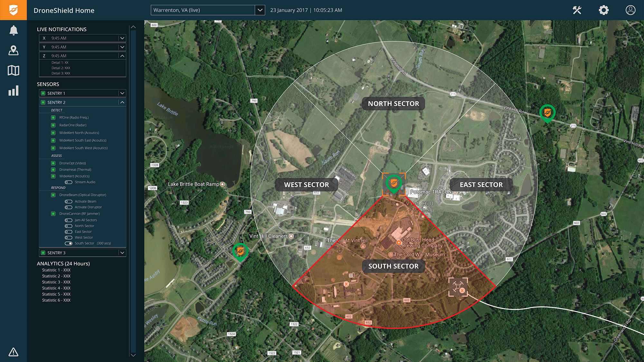644x362 pixels.
Task: Select the NORTH SECTOR label on map
Action: tap(393, 104)
